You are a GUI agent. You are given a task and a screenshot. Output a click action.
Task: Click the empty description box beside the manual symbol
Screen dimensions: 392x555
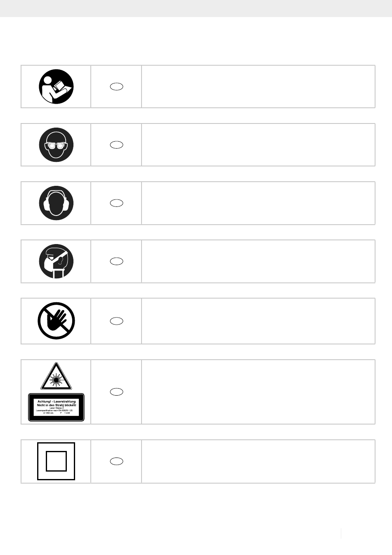pyautogui.click(x=258, y=86)
